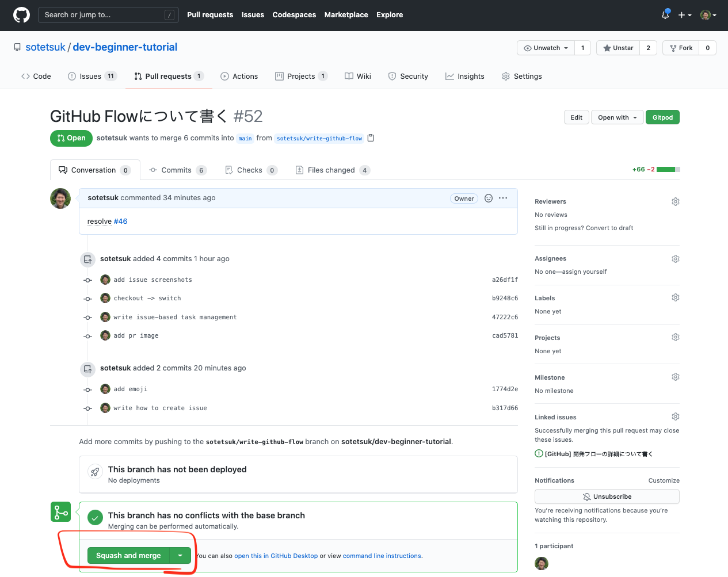This screenshot has width=728, height=577.
Task: Open the GitHub home logo
Action: pos(21,15)
